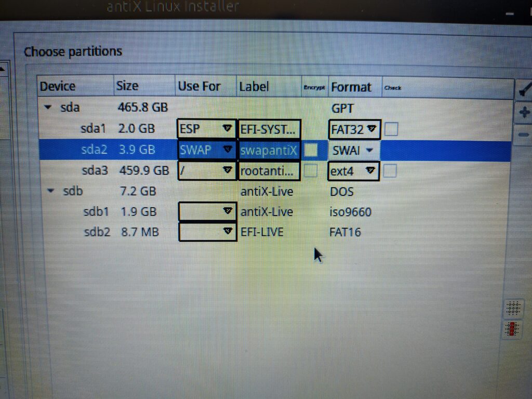The image size is (532, 399).
Task: Open the ESP use-for dropdown on sda1
Action: coord(228,128)
